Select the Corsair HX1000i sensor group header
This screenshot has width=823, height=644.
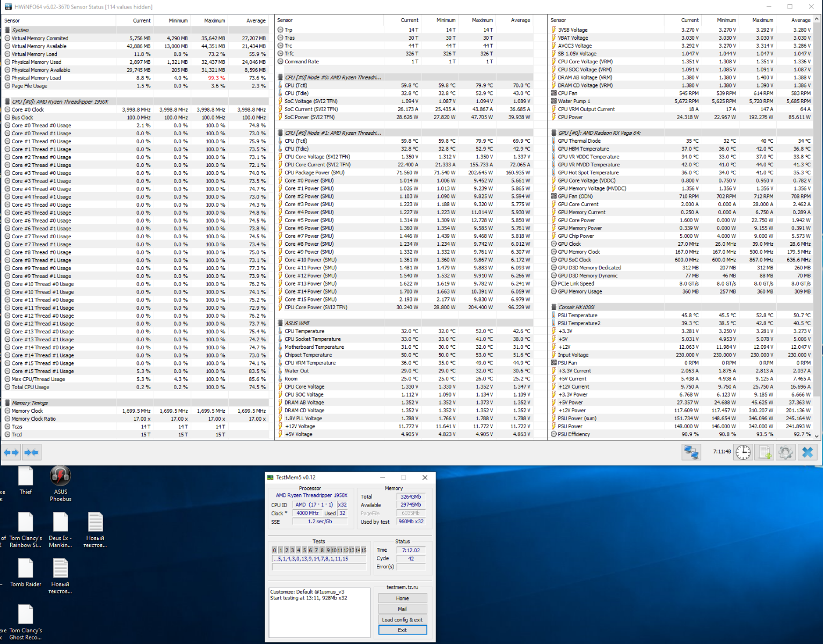coord(576,308)
